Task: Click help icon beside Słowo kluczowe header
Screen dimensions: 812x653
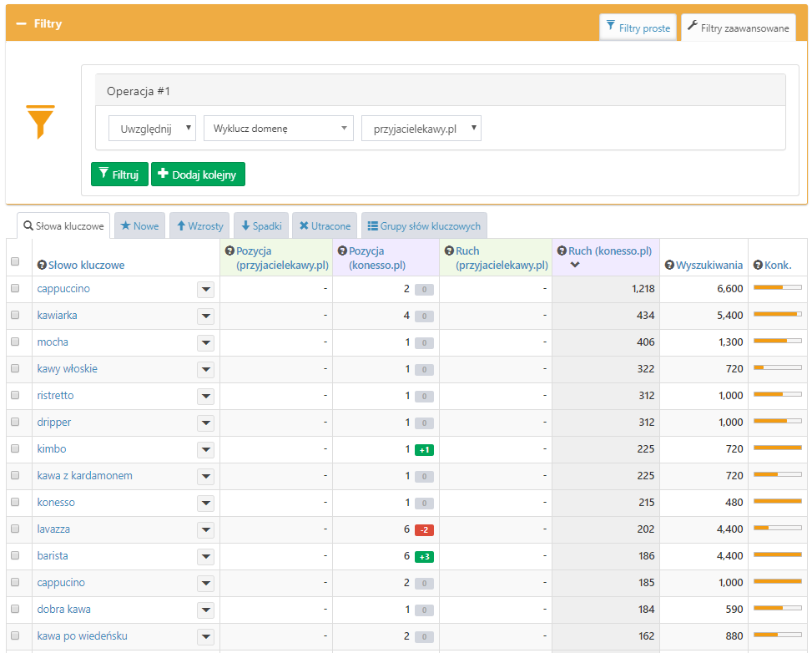Action: point(42,266)
